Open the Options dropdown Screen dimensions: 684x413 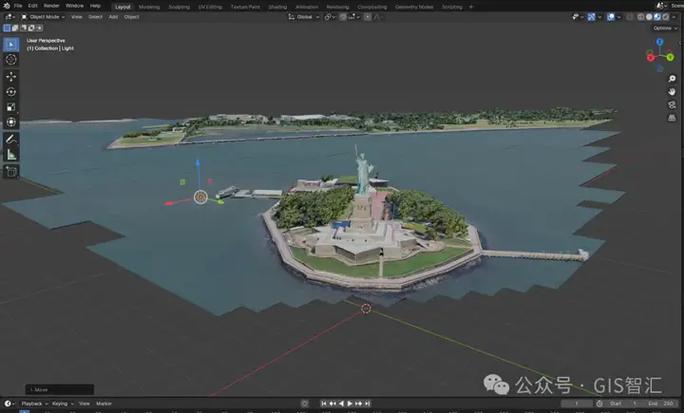pos(665,28)
